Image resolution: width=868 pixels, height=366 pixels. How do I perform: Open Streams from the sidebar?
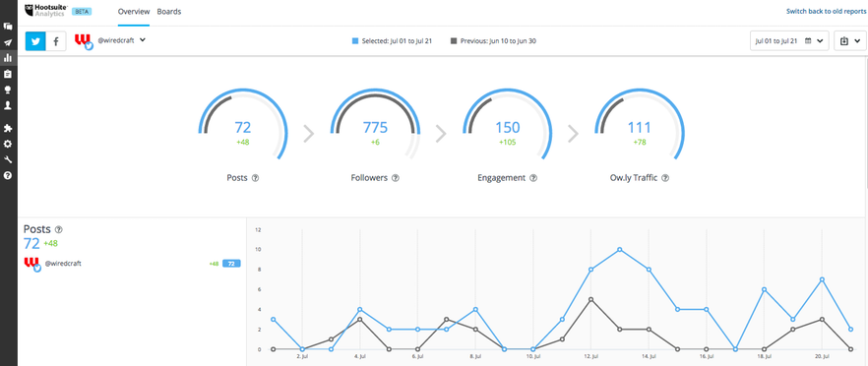tap(8, 26)
